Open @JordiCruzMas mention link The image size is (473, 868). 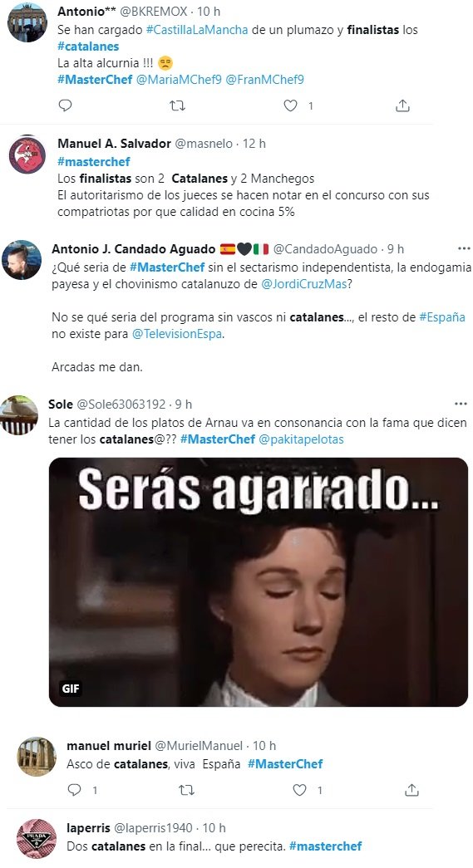click(x=303, y=284)
